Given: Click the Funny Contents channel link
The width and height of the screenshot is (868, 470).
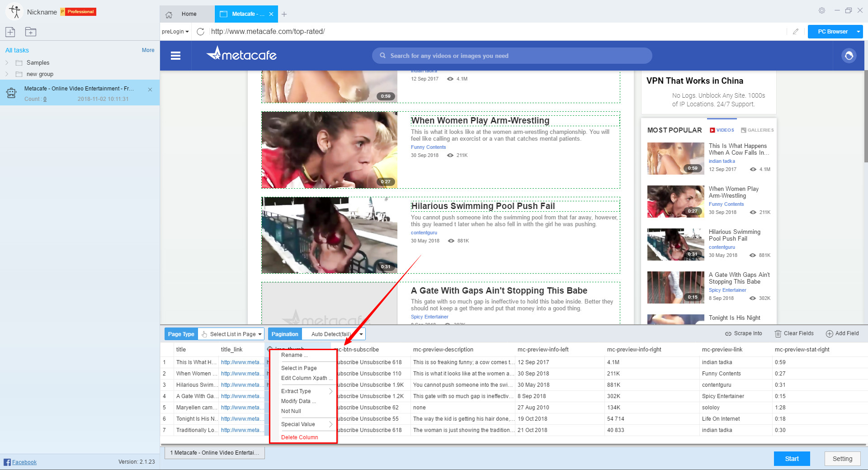Looking at the screenshot, I should [428, 147].
